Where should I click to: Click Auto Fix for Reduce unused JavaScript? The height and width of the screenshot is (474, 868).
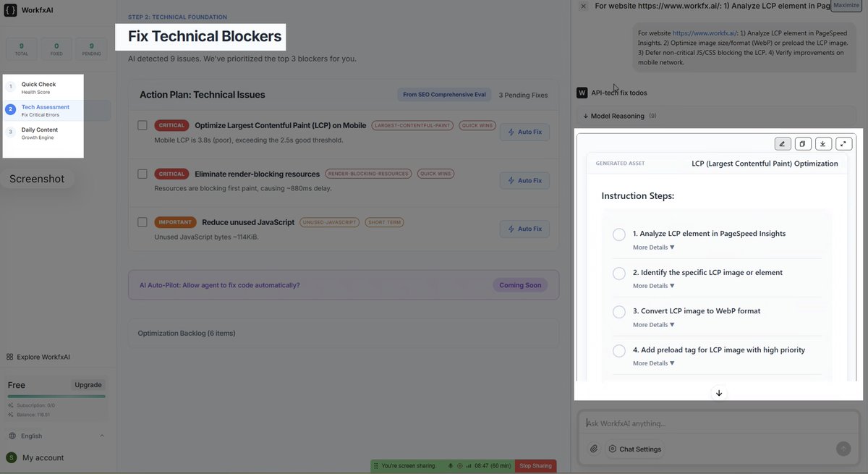[x=524, y=229]
